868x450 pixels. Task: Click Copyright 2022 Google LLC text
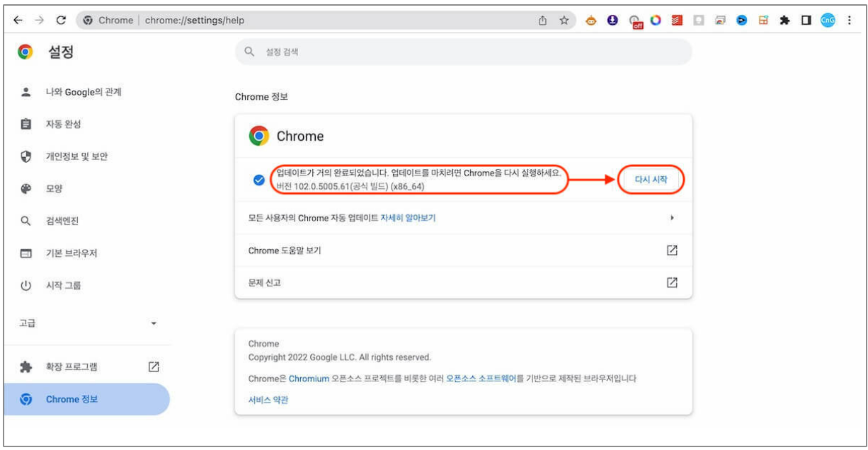click(340, 357)
